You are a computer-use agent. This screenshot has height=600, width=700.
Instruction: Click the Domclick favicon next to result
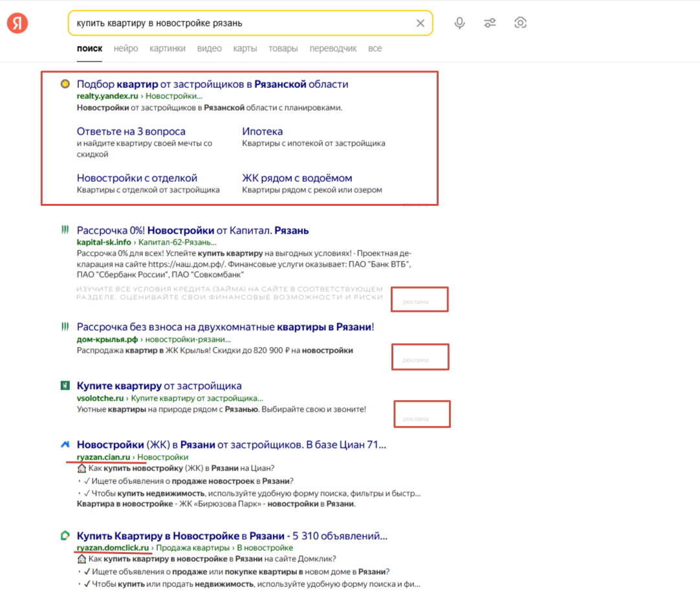click(x=65, y=536)
